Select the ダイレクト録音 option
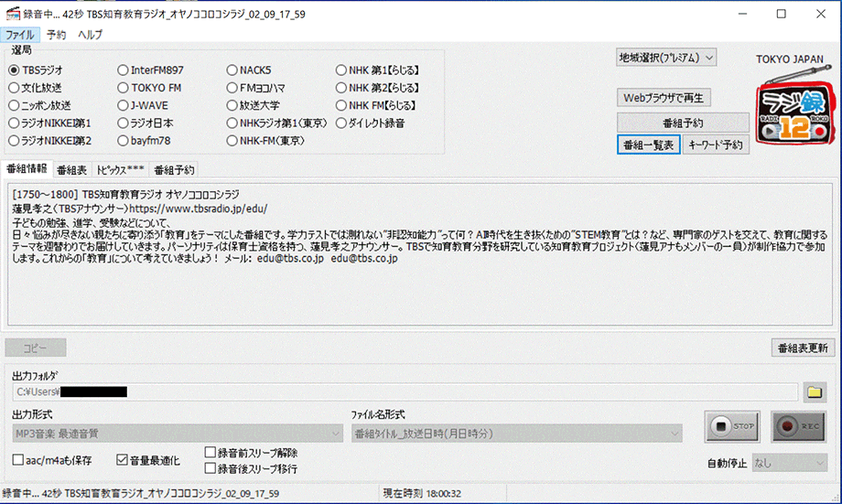The height and width of the screenshot is (504, 842). pyautogui.click(x=371, y=123)
